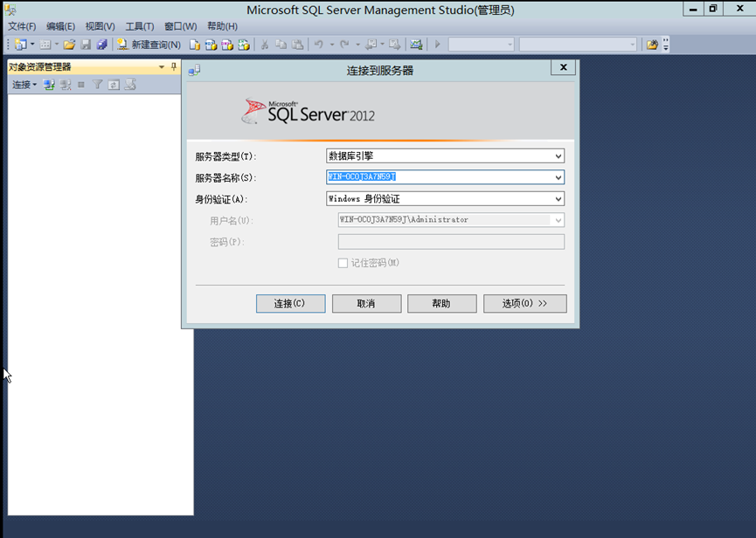Viewport: 756px width, 538px height.
Task: Click the Disconnect icon in Object Explorer
Action: (66, 86)
